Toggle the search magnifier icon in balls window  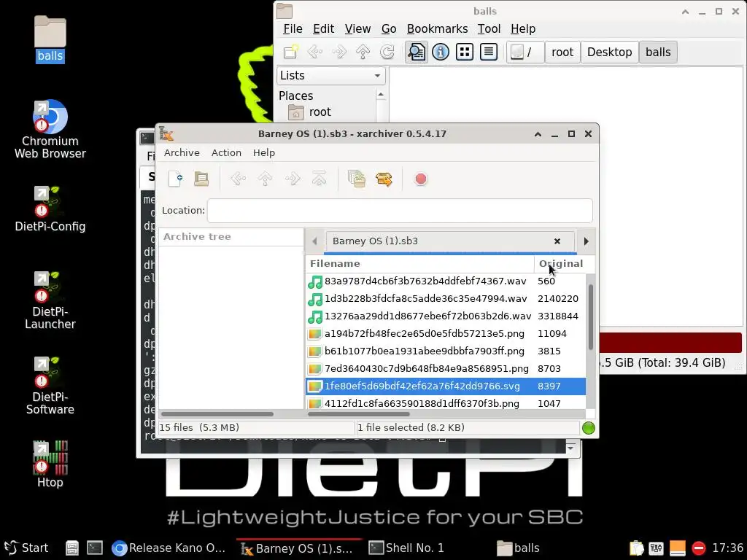[417, 52]
